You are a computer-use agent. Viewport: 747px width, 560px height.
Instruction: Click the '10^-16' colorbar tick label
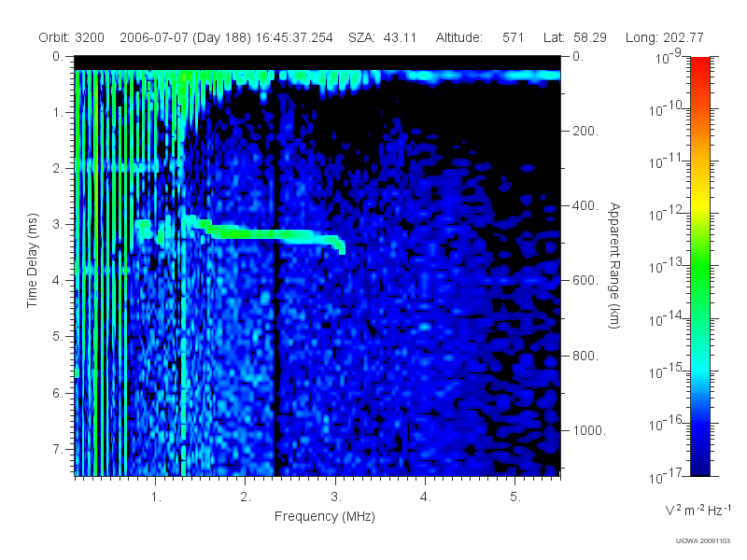tap(668, 424)
